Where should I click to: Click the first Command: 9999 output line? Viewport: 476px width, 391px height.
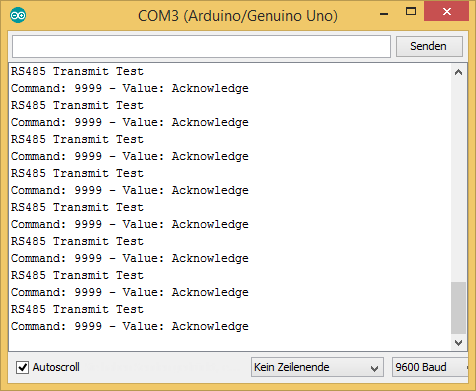tap(130, 88)
